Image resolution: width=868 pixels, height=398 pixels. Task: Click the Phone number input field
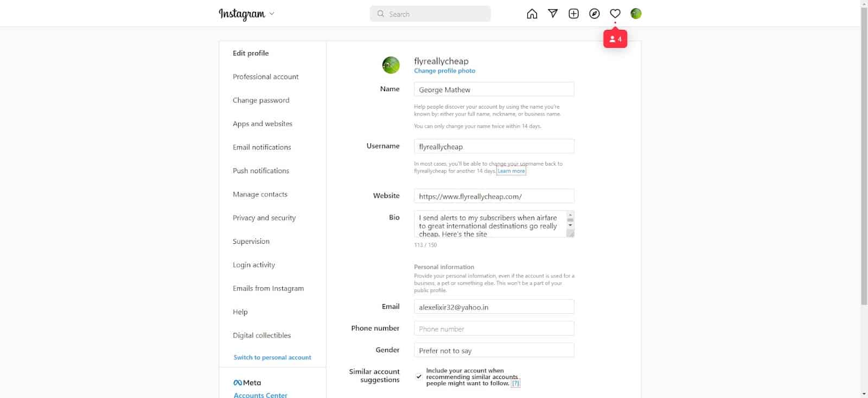[x=494, y=329]
